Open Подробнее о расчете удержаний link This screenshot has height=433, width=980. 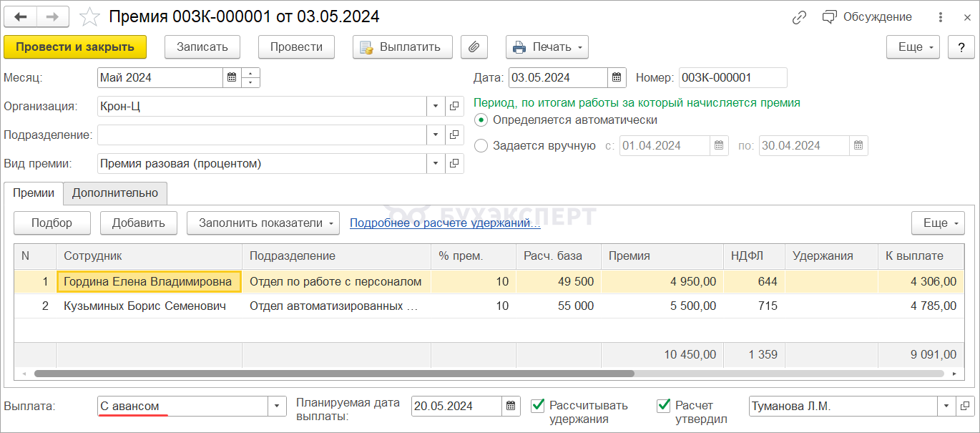[445, 223]
